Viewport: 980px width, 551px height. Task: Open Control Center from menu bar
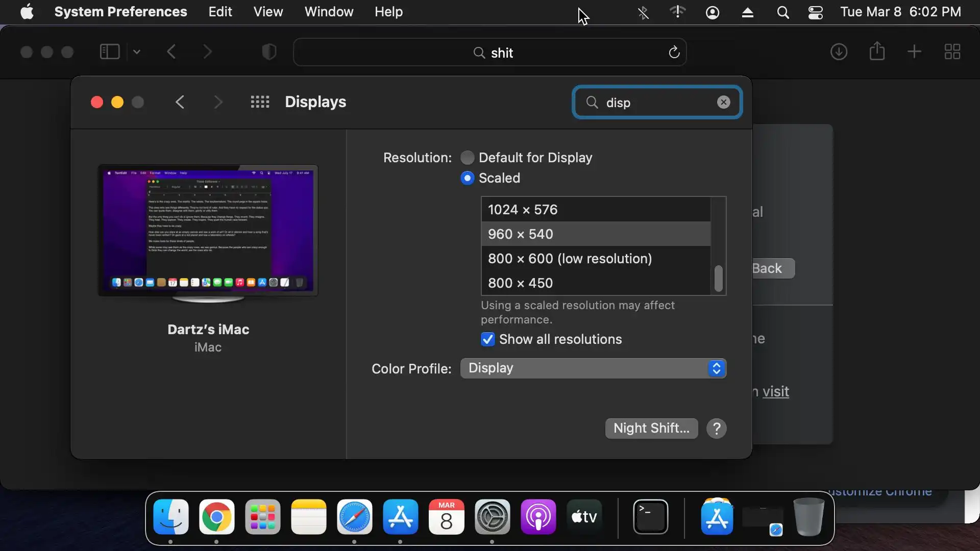(x=815, y=12)
